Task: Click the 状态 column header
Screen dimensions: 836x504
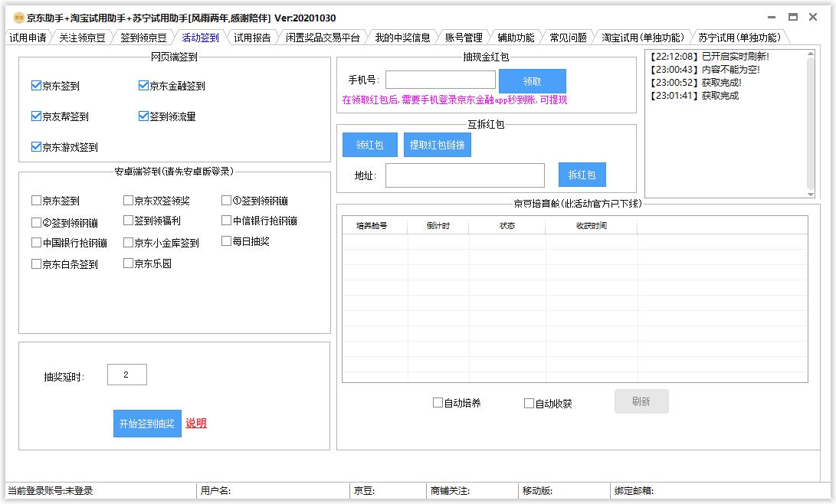Action: 507,226
